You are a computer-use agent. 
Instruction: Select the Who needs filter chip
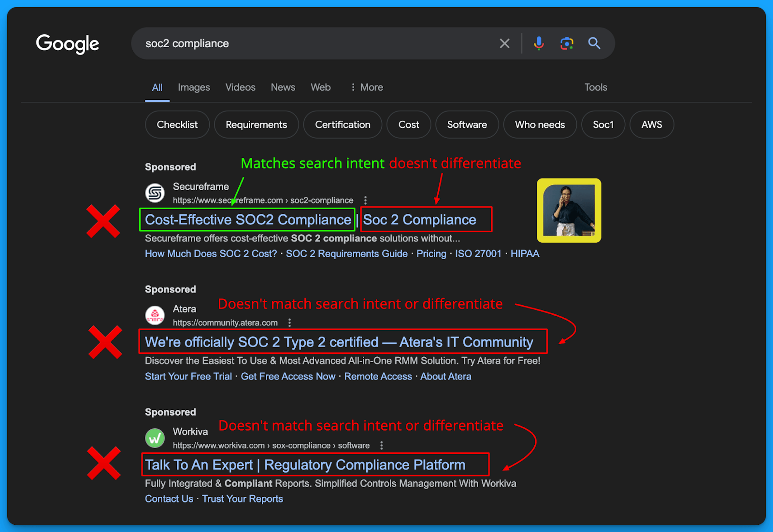point(540,125)
